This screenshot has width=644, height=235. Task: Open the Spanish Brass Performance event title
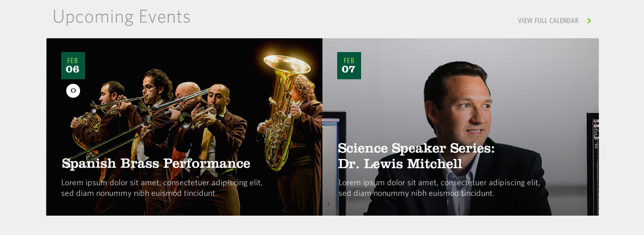pos(156,163)
